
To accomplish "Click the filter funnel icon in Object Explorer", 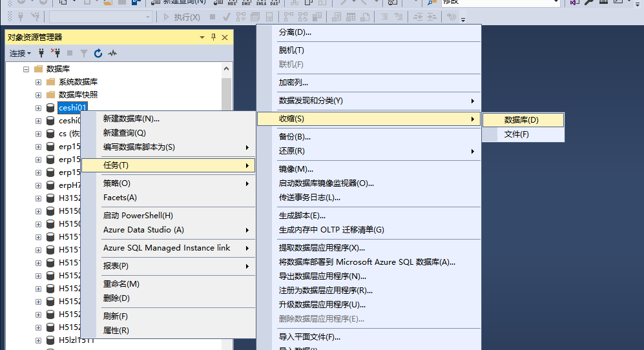I will [x=83, y=53].
